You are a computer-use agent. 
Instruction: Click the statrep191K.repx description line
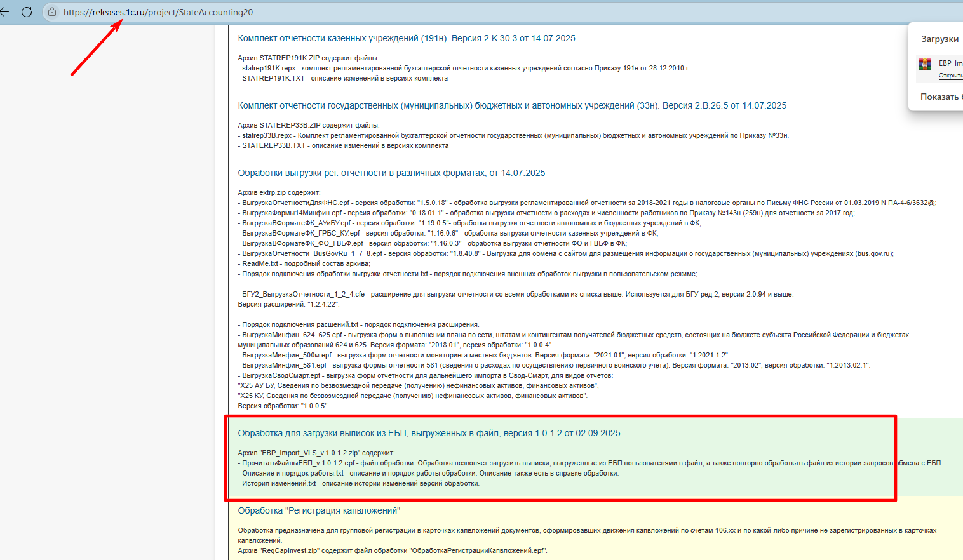coord(464,68)
